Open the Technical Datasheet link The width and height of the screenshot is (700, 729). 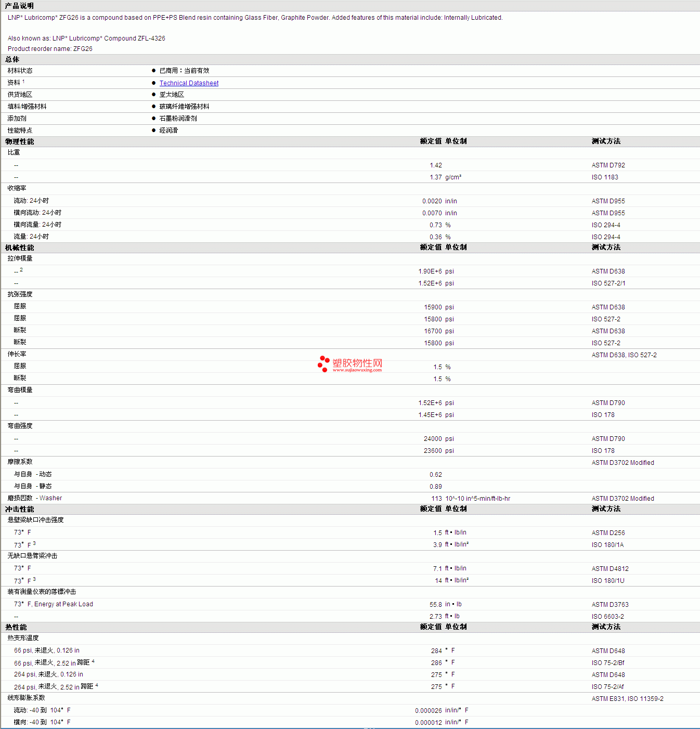(189, 83)
